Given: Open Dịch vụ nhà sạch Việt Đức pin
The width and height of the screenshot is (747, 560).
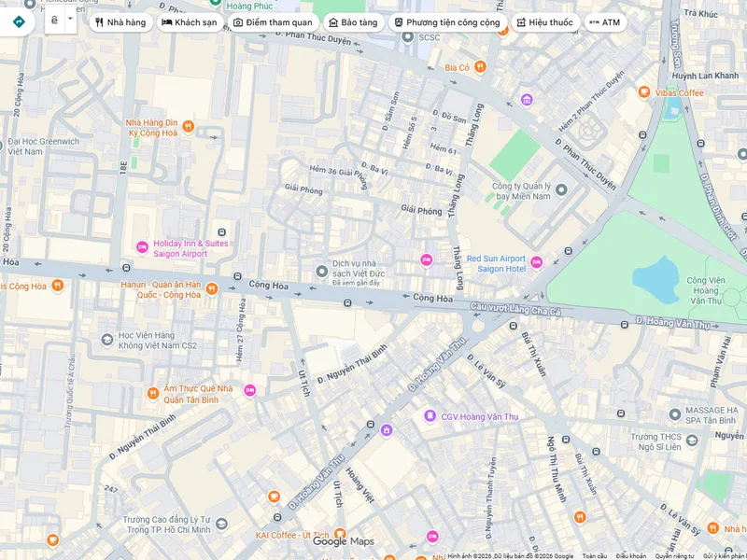Looking at the screenshot, I should (321, 272).
